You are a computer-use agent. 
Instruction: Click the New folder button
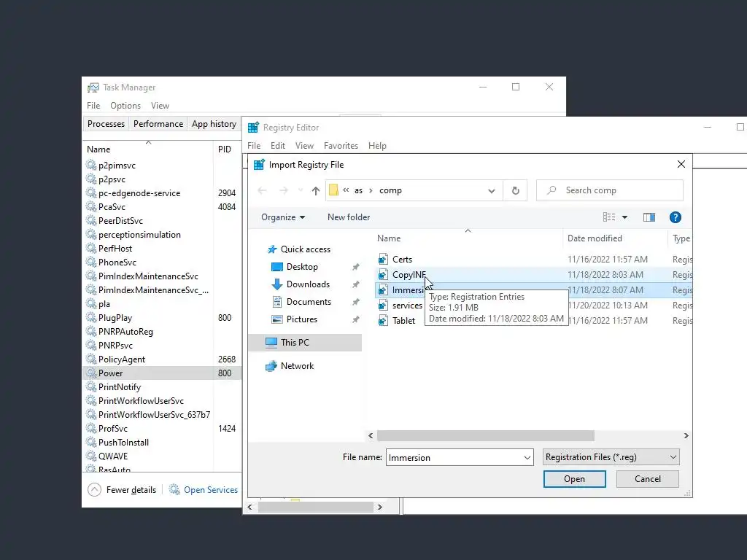349,217
